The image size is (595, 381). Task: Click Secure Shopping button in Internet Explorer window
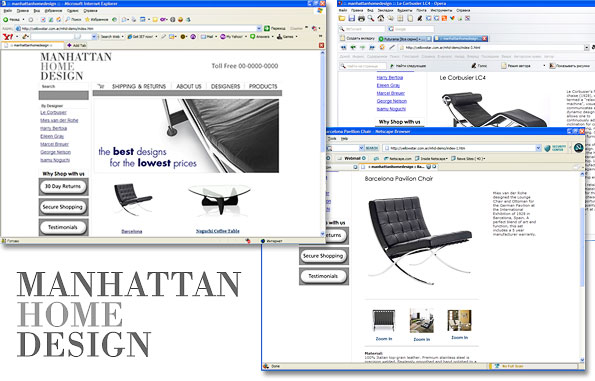click(63, 207)
